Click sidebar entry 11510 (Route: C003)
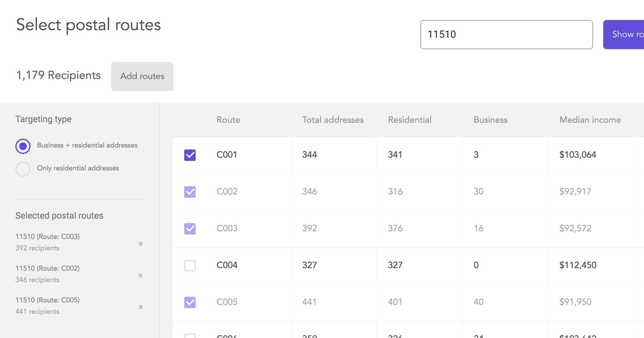This screenshot has height=338, width=644. point(48,237)
